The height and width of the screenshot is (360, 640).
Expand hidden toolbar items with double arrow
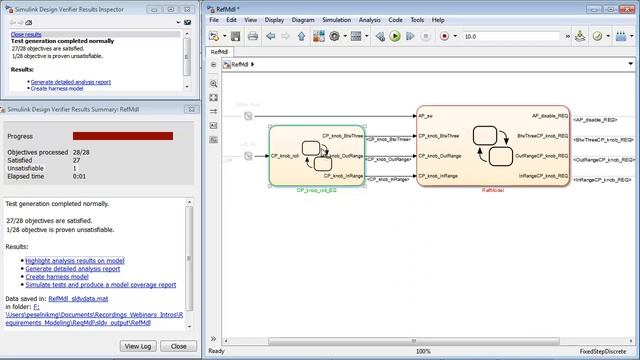point(567,36)
